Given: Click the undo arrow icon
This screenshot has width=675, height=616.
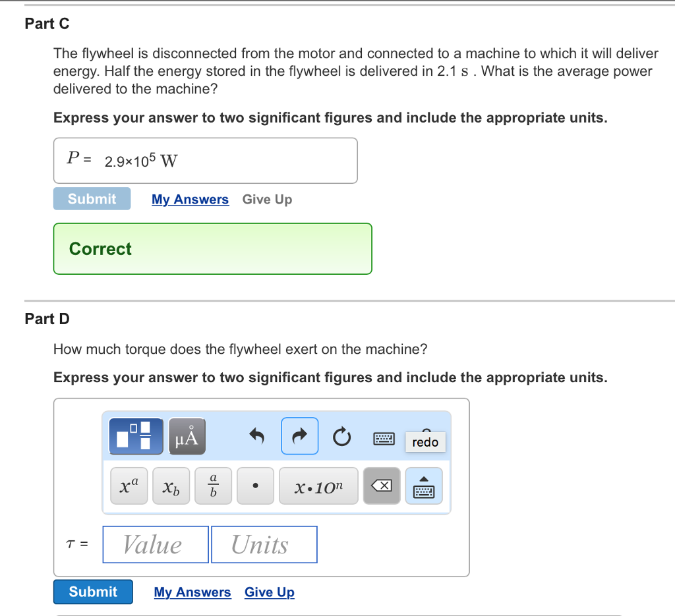Looking at the screenshot, I should (x=257, y=436).
